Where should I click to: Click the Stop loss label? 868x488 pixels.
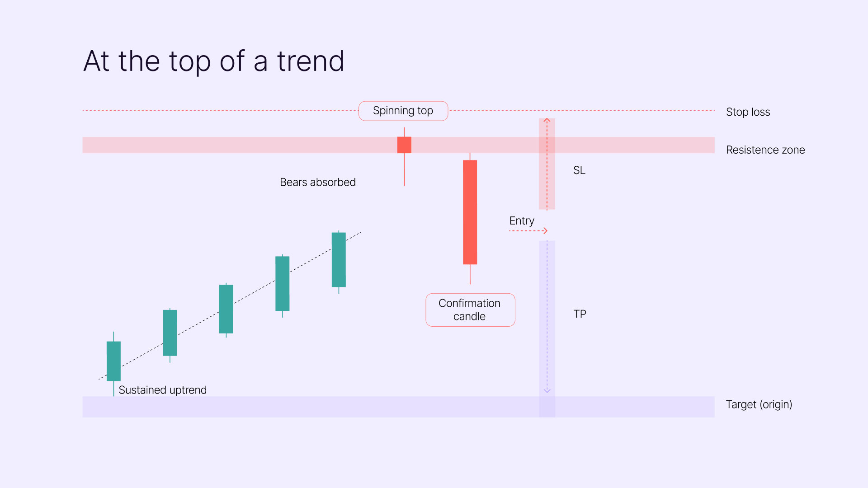click(x=748, y=112)
